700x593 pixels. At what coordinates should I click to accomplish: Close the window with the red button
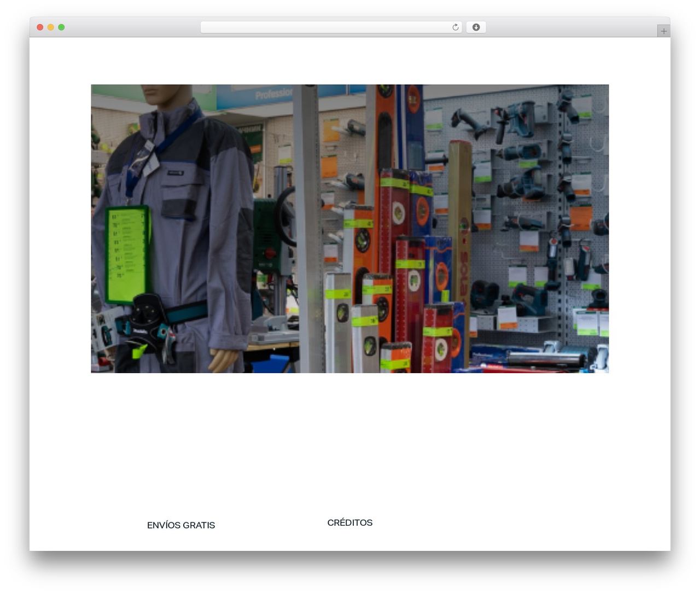(40, 27)
